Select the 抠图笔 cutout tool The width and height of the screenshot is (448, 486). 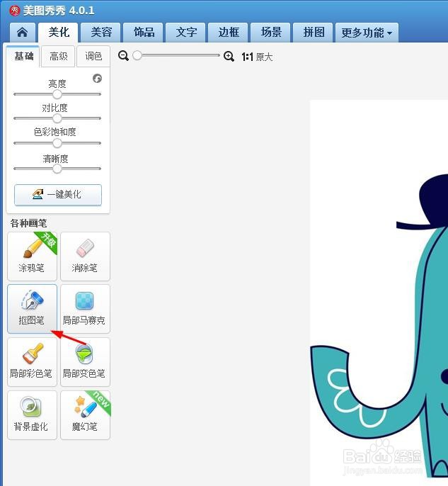[x=32, y=309]
